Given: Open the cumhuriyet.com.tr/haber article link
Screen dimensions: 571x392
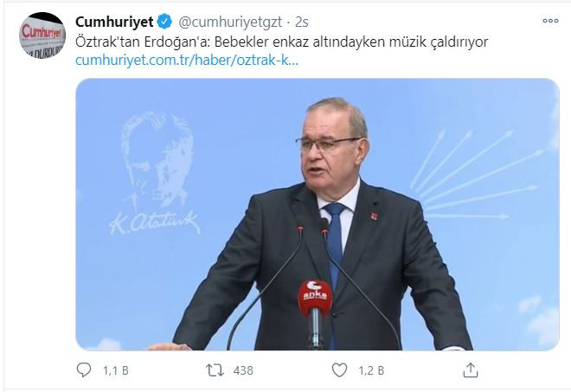Looking at the screenshot, I should pyautogui.click(x=187, y=60).
